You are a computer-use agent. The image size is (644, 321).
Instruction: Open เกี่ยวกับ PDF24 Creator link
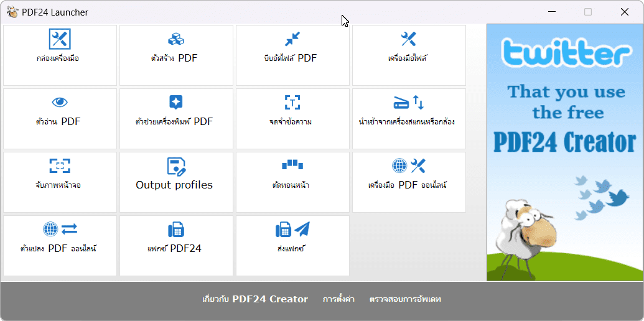click(255, 299)
